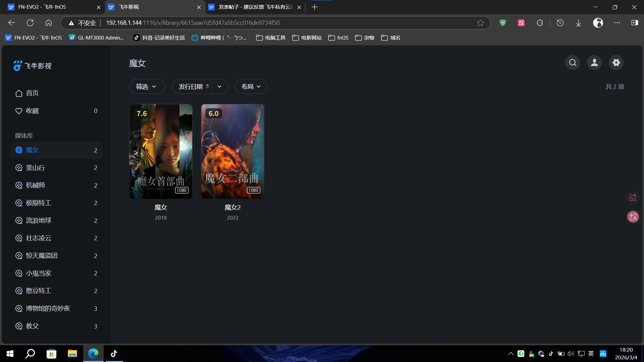Toggle the 发行日期 sort order

coord(193,86)
